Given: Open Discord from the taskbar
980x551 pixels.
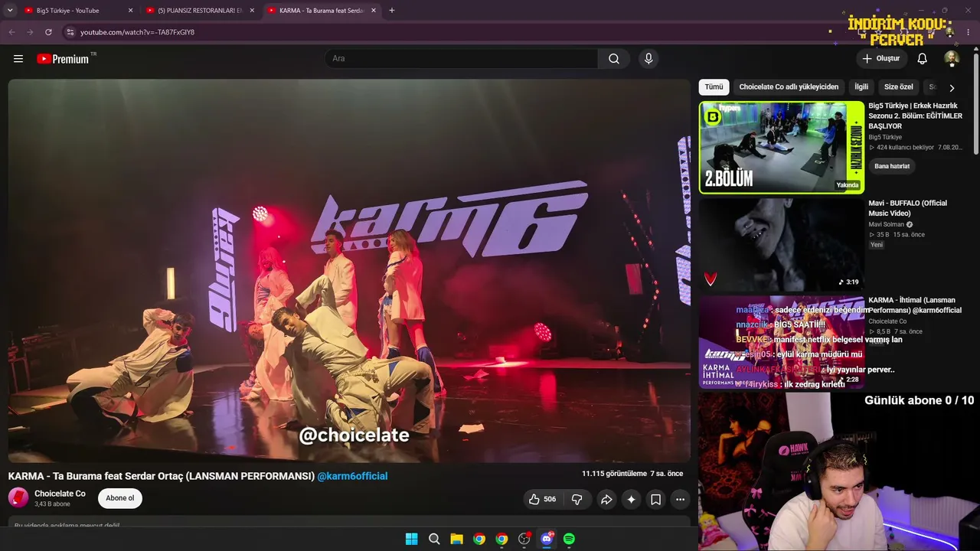Looking at the screenshot, I should point(547,539).
